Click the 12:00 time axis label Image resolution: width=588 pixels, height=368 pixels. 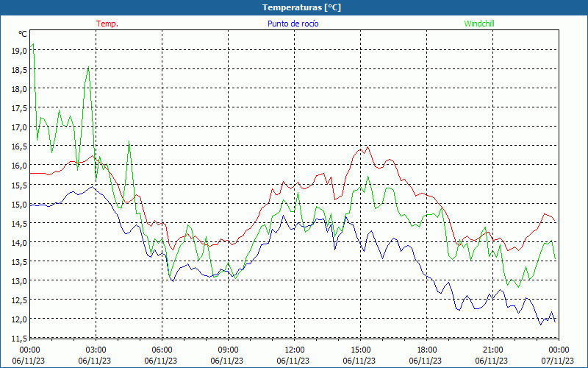click(295, 350)
